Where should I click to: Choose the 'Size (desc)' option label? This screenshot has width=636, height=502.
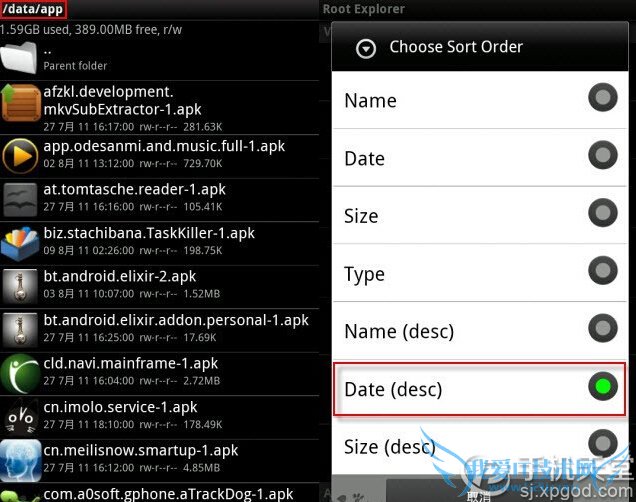coord(390,447)
